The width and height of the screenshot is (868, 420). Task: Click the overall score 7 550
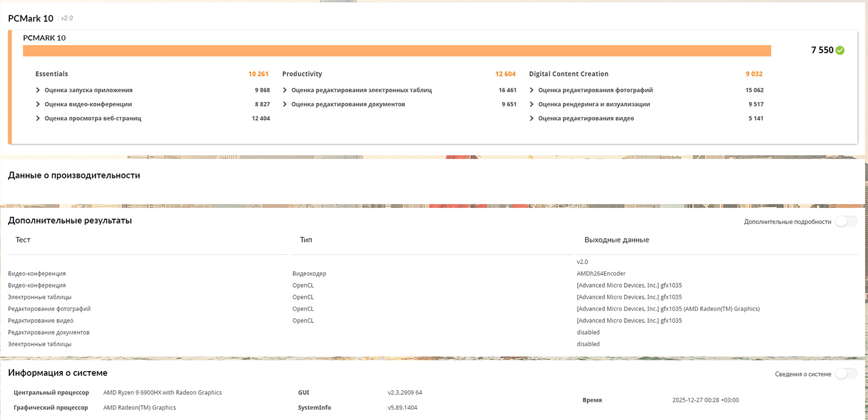(822, 50)
